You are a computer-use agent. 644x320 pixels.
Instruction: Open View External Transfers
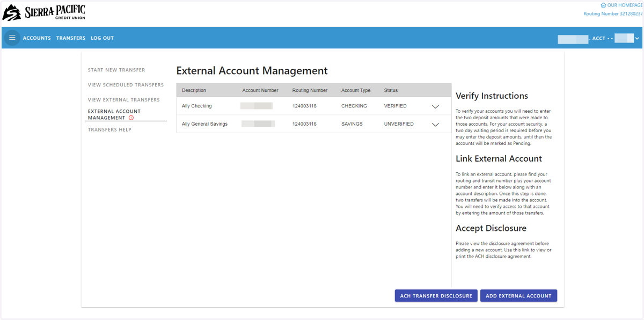(124, 100)
